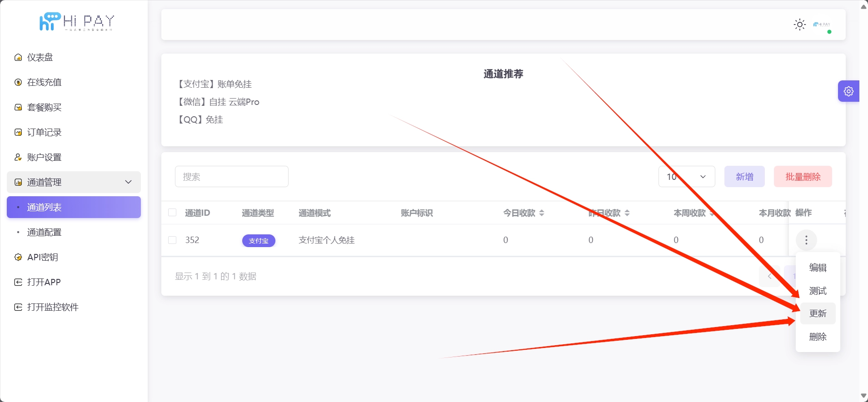The image size is (868, 402).
Task: Toggle light/dark theme sun icon
Action: (800, 25)
